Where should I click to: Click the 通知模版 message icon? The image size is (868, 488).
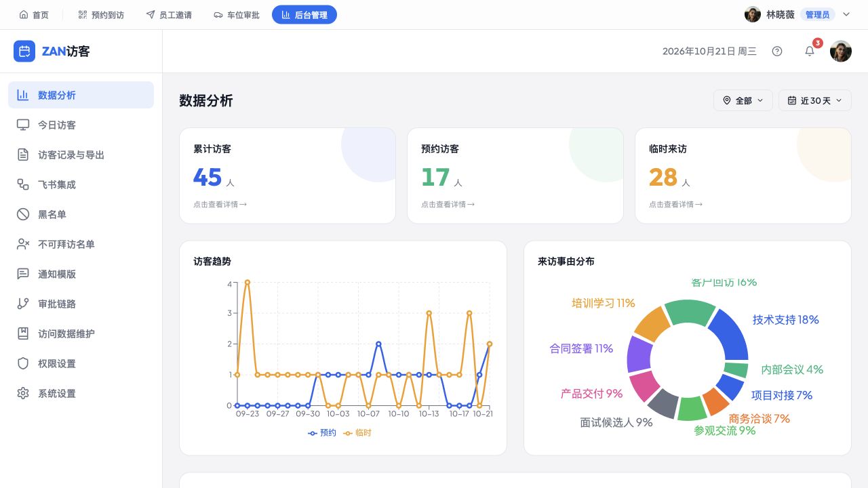tap(23, 274)
